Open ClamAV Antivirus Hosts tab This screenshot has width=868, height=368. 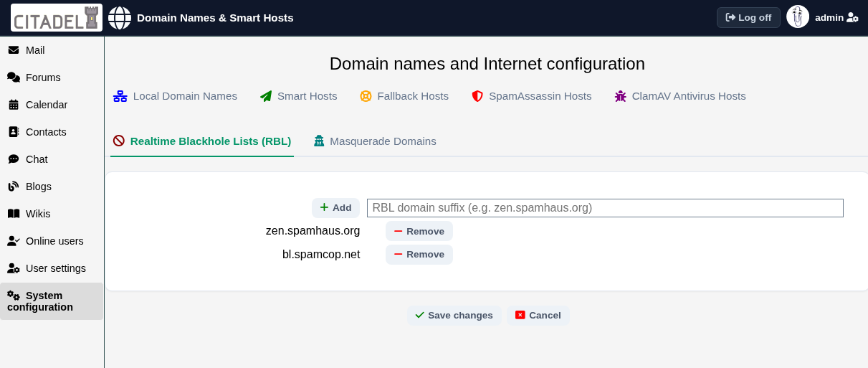[680, 96]
